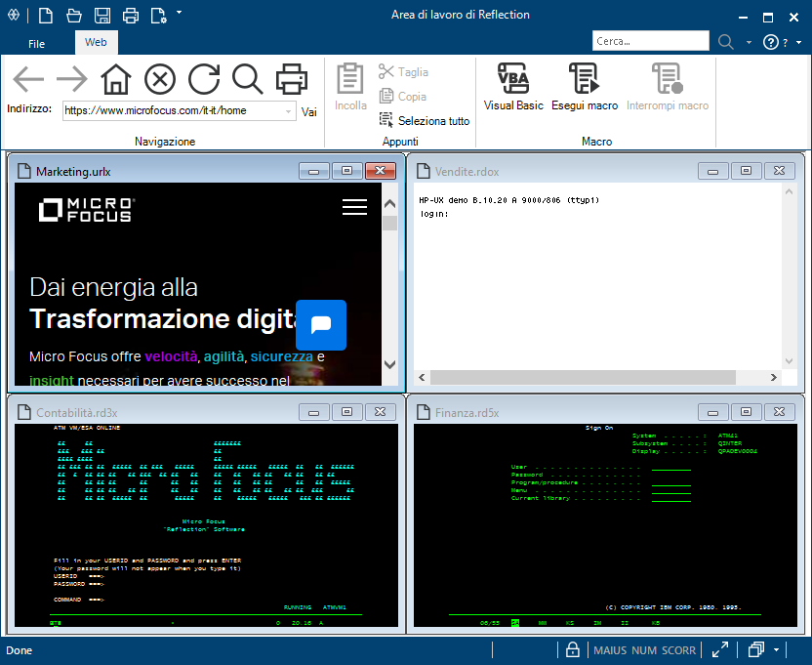Click Copia to copy selection
This screenshot has width=812, height=665.
click(403, 97)
